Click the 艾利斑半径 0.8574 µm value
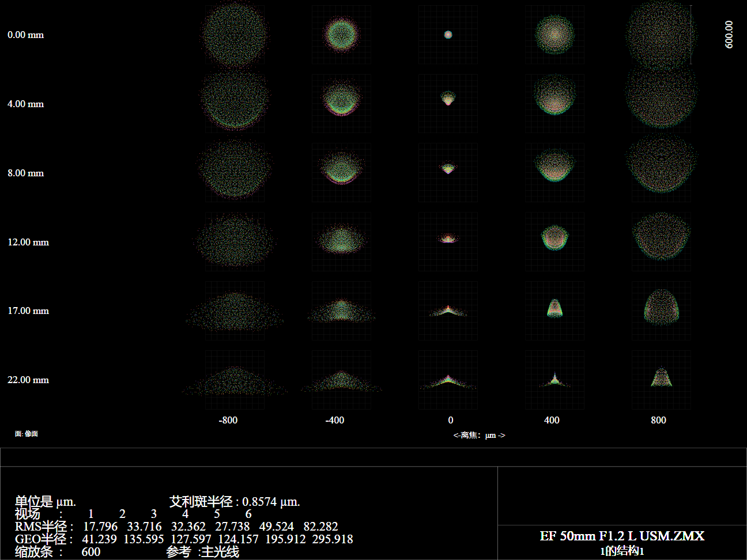The width and height of the screenshot is (747, 560). coord(235,501)
